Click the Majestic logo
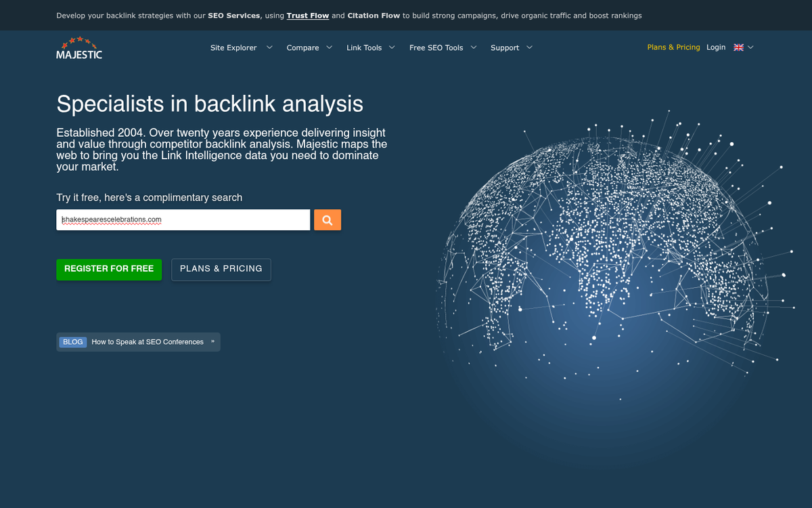Viewport: 812px width, 508px height. click(79, 48)
